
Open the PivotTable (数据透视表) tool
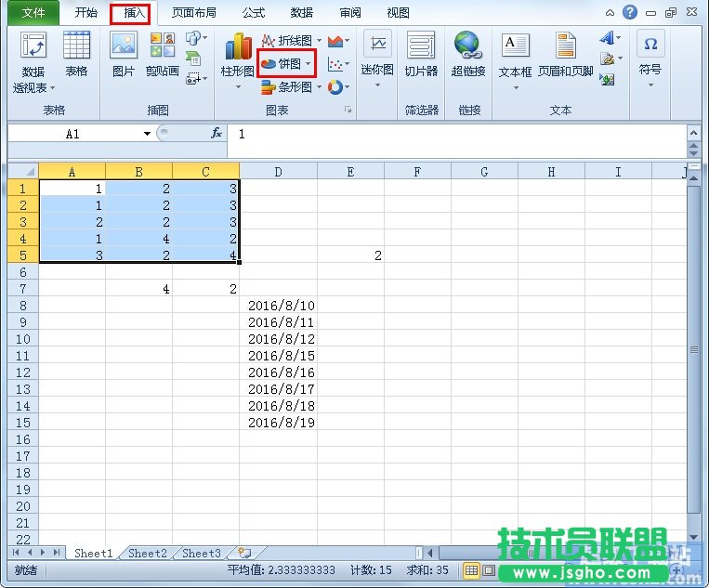[33, 62]
